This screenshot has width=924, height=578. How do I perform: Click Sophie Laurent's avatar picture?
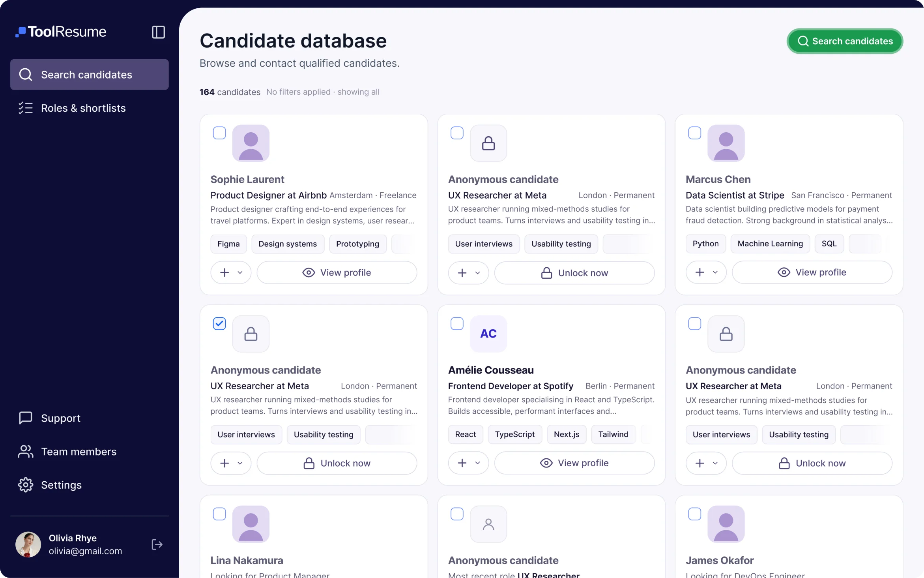[x=251, y=143]
